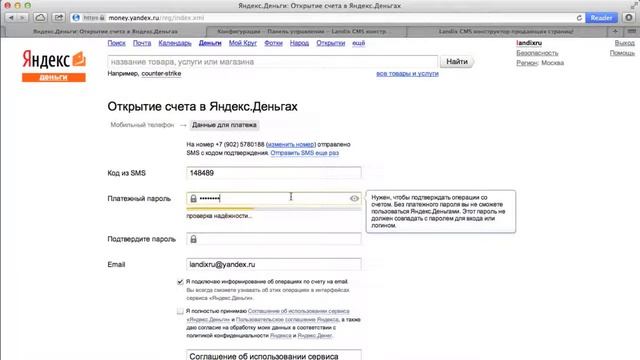Viewport: 640px width, 360px height.
Task: Change Регион setting link
Action: (x=527, y=63)
